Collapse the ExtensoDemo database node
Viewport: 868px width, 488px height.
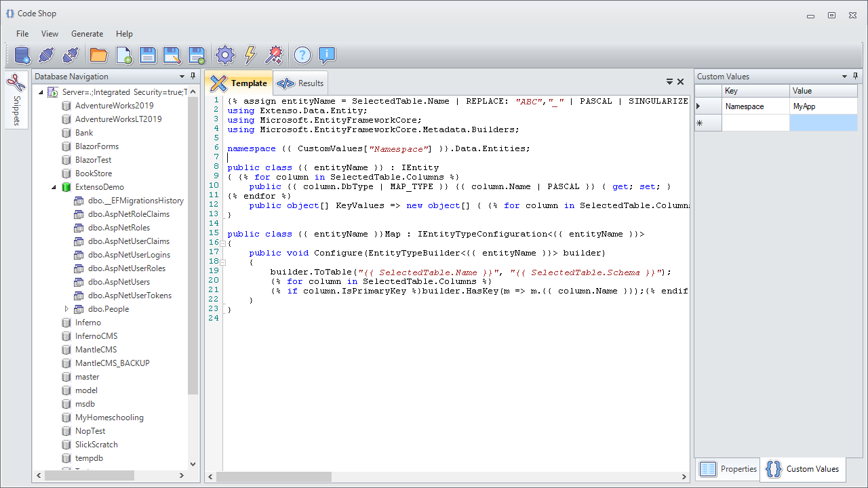54,187
